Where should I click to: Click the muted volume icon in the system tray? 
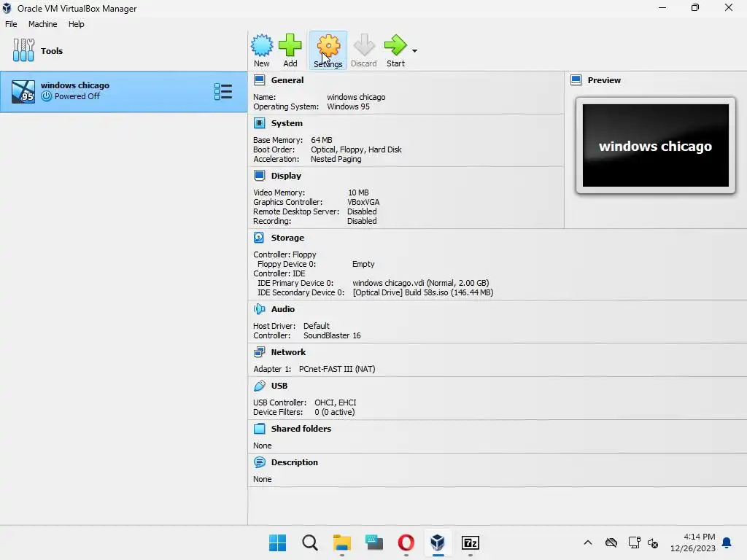(x=653, y=542)
